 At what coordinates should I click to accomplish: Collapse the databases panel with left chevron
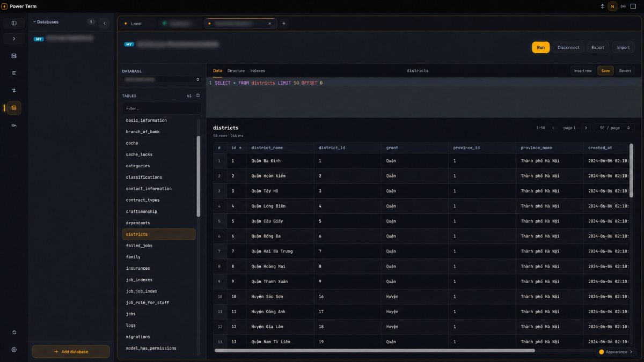[x=105, y=23]
